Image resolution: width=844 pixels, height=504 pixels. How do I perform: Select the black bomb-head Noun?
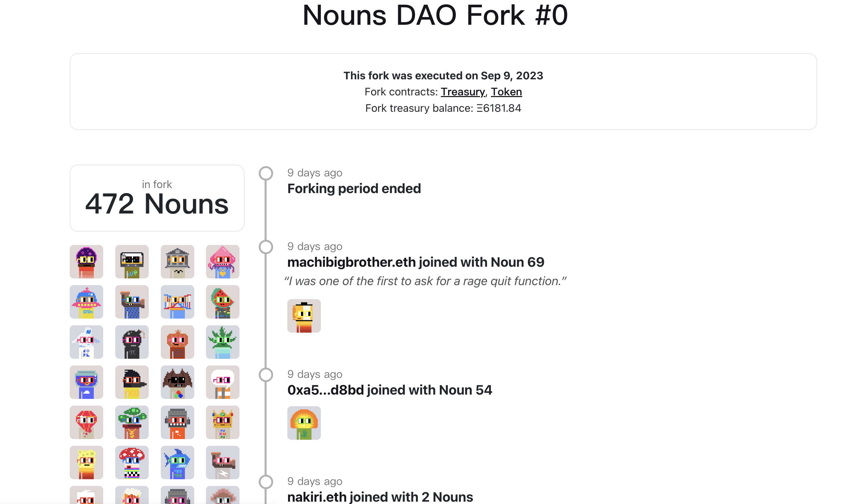tap(132, 342)
